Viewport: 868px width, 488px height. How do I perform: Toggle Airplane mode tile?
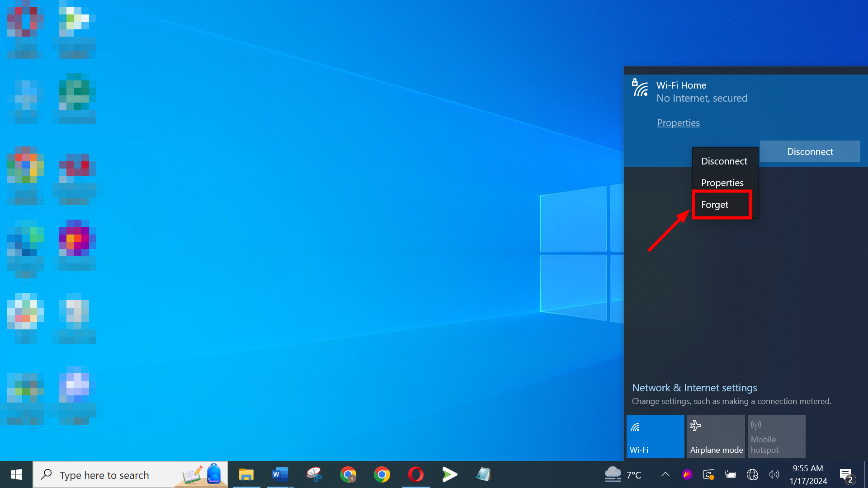(716, 436)
